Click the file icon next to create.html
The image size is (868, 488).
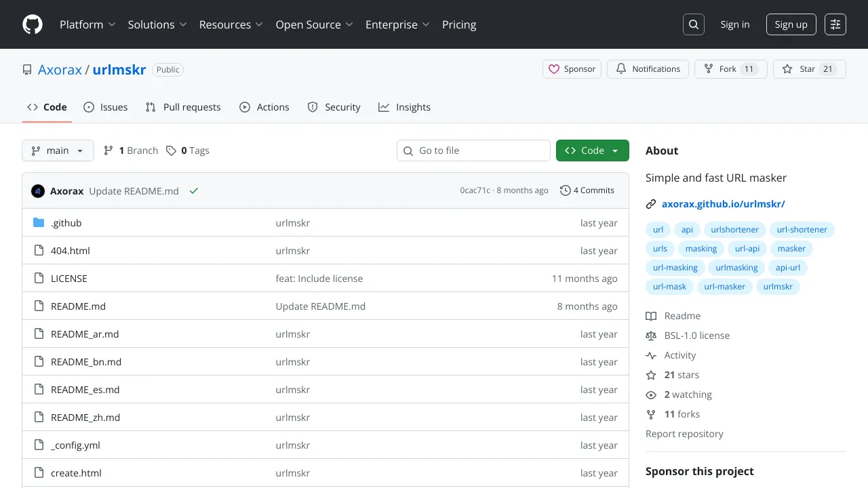39,473
